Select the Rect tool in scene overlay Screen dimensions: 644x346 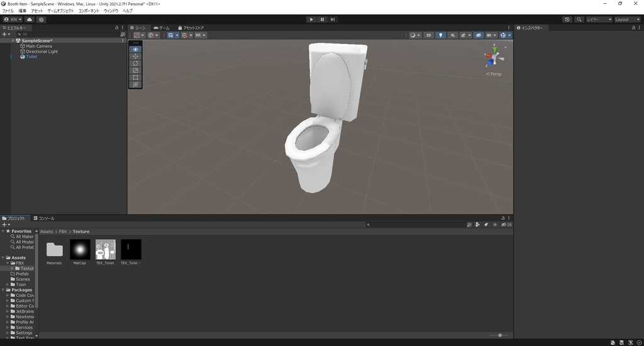pos(136,77)
